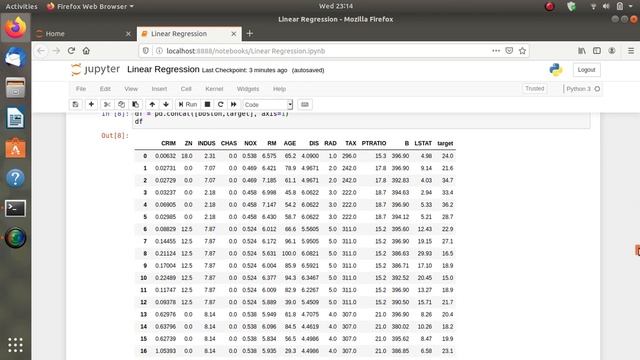Open page actions three-dots menu
The width and height of the screenshot is (640, 360).
pos(496,51)
